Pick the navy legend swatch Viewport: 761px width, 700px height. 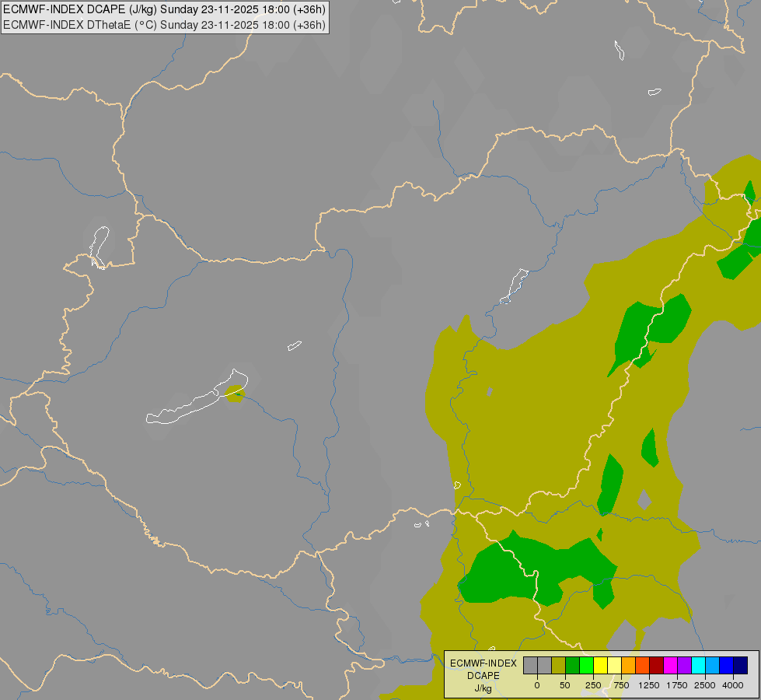tap(741, 665)
